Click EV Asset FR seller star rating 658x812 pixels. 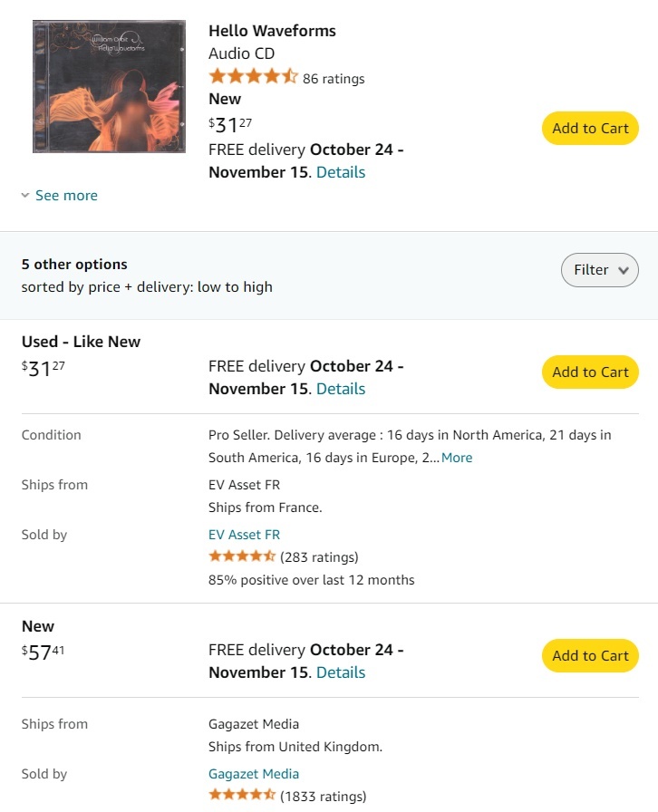[242, 556]
